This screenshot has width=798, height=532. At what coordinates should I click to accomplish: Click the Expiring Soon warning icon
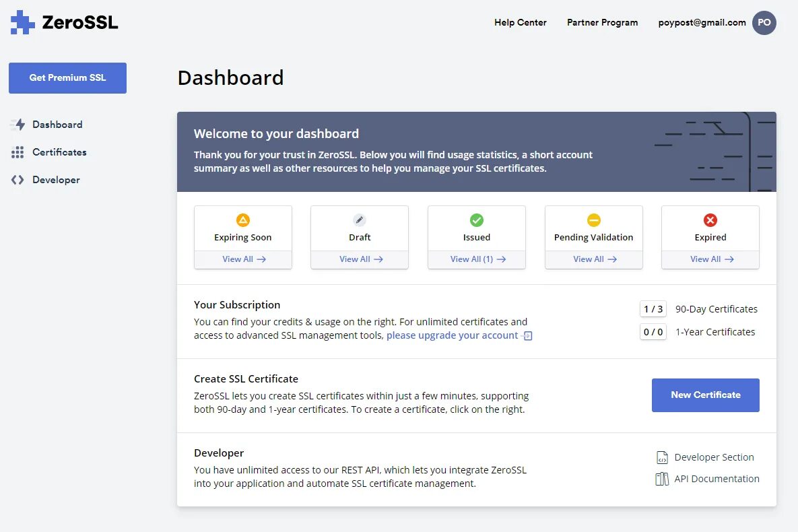(243, 220)
